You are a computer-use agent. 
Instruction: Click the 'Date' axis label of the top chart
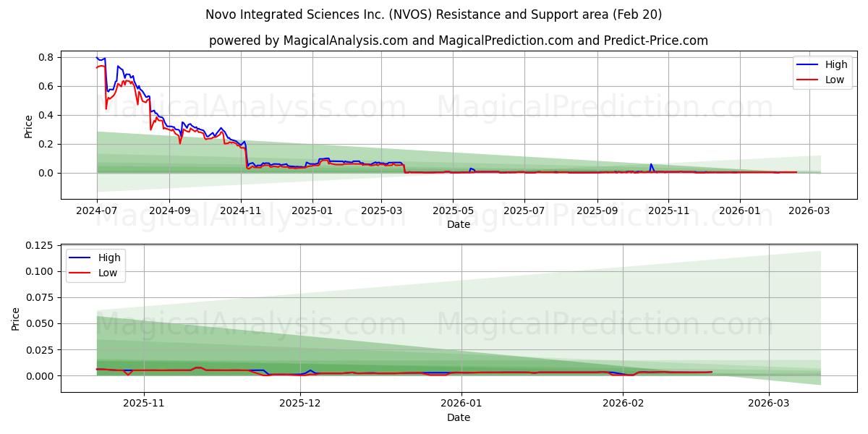(x=459, y=224)
